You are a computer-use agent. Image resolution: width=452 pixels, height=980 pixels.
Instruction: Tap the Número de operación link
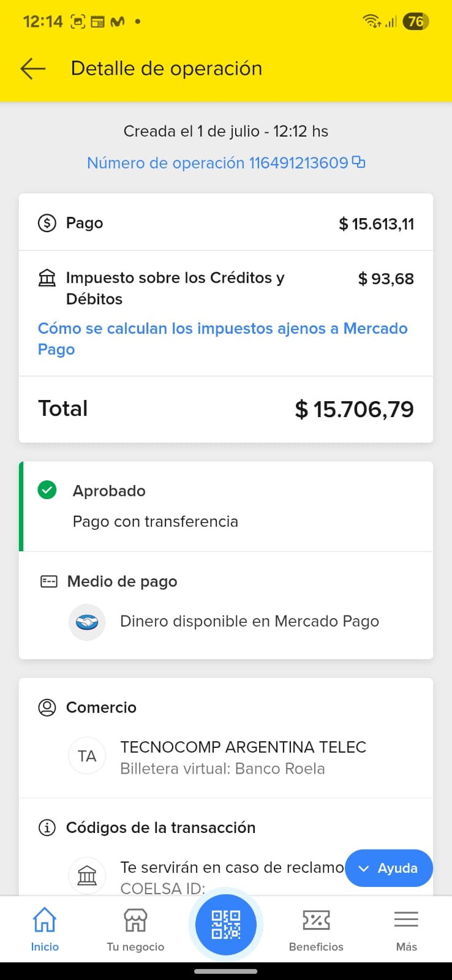point(217,163)
